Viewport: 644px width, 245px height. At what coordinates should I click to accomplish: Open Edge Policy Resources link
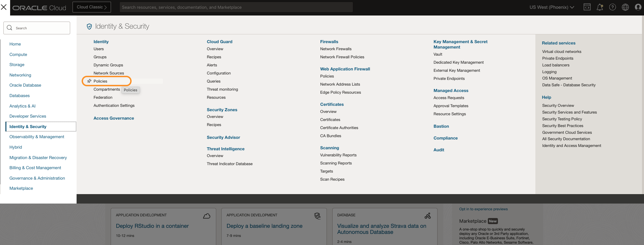[x=340, y=92]
